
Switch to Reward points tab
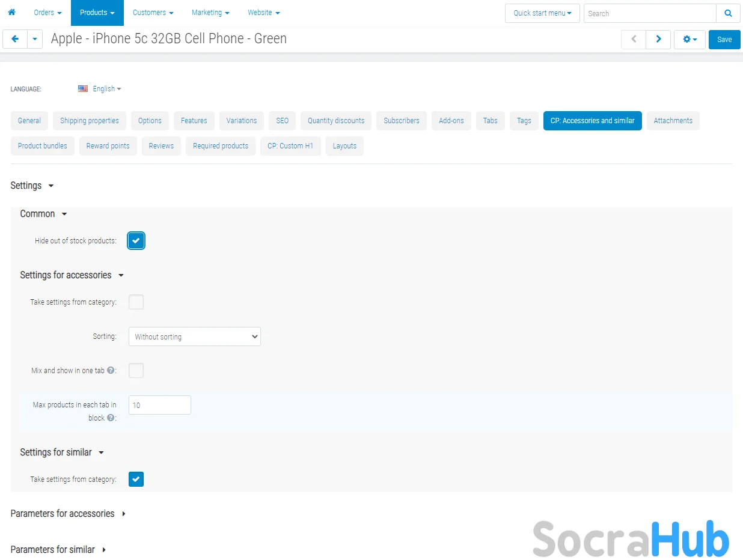tap(108, 146)
